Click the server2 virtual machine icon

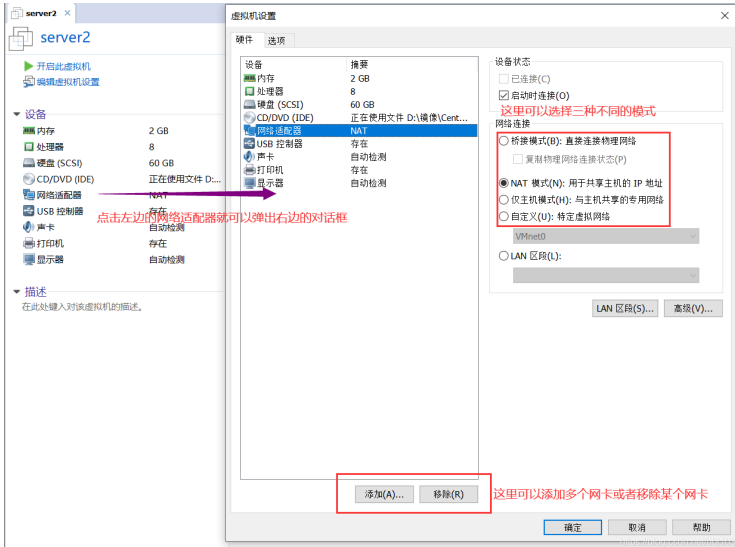[x=21, y=38]
